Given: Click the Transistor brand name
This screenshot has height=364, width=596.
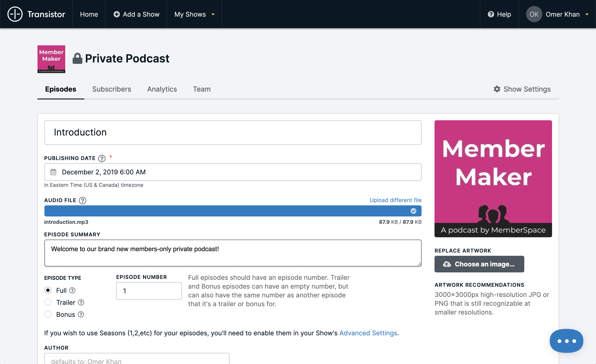Looking at the screenshot, I should 46,14.
